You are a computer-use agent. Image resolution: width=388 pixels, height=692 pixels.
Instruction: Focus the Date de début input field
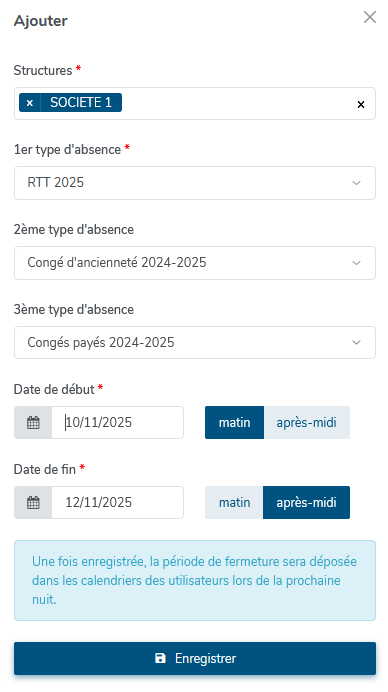click(x=117, y=422)
